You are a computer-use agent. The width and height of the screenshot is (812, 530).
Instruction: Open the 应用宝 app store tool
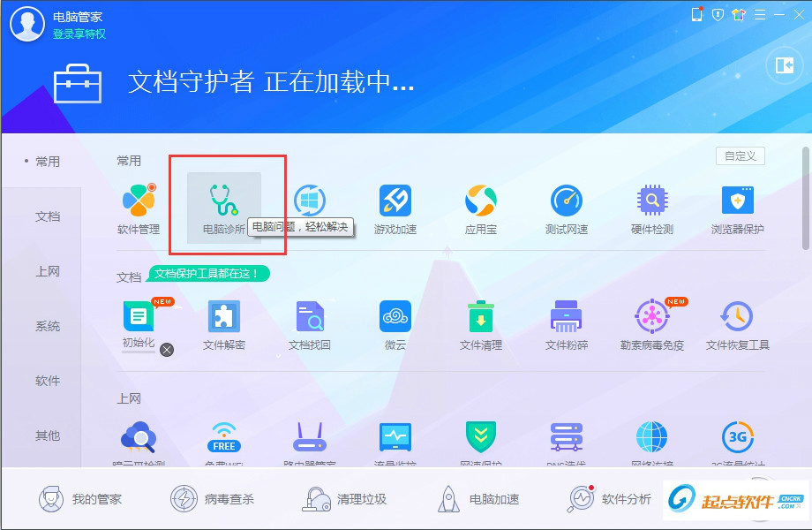(x=480, y=208)
